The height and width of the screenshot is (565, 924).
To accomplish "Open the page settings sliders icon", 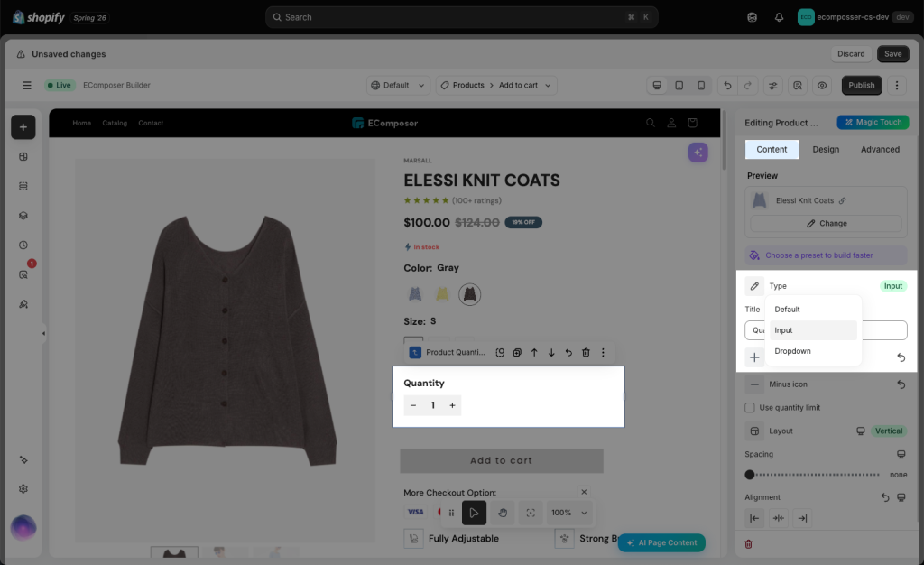I will 772,86.
